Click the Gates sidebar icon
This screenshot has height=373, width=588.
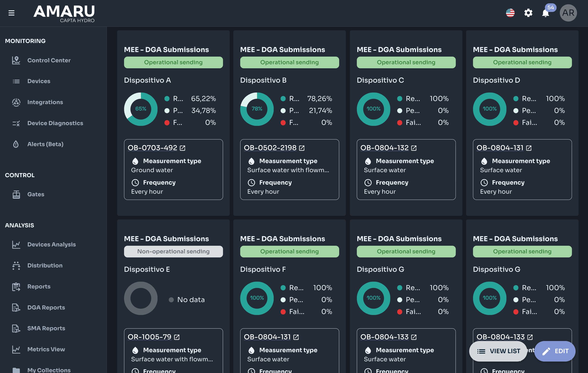(x=16, y=194)
